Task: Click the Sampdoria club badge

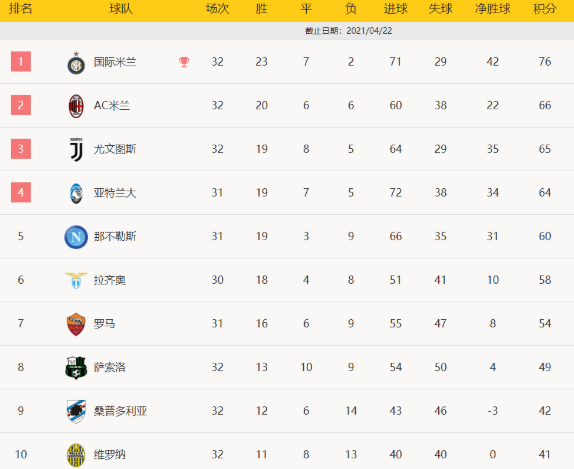Action: [76, 411]
